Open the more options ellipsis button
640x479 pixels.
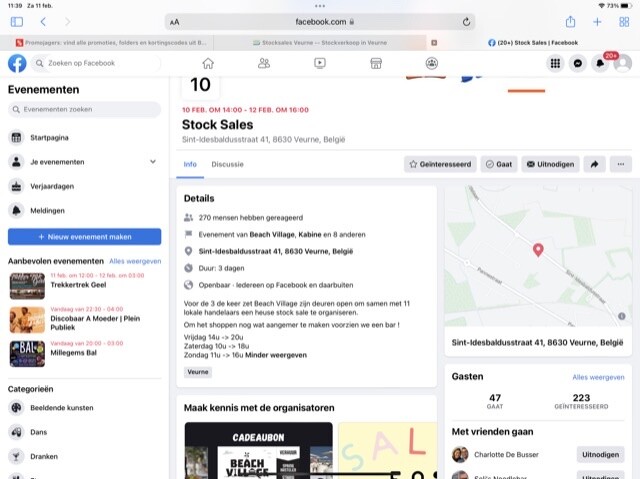pos(621,164)
